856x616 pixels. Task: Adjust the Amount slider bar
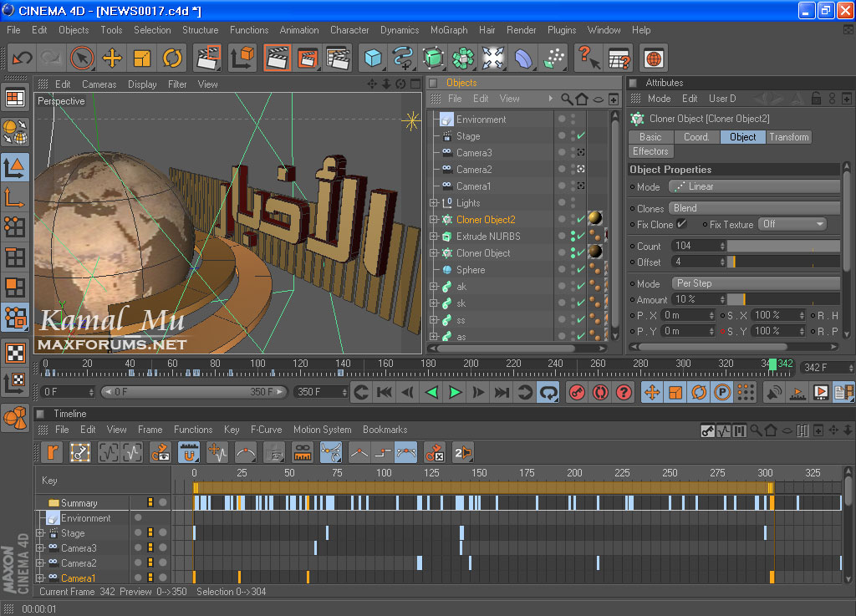(783, 299)
